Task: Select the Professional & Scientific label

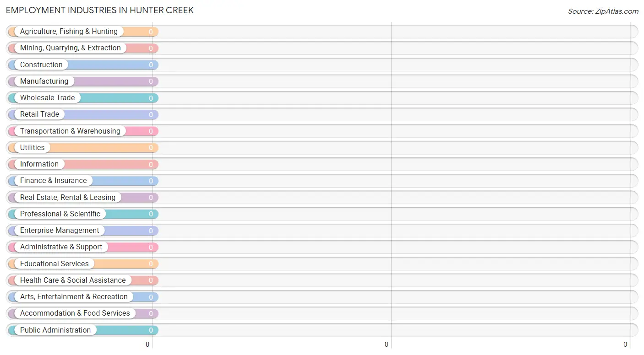Action: [60, 214]
